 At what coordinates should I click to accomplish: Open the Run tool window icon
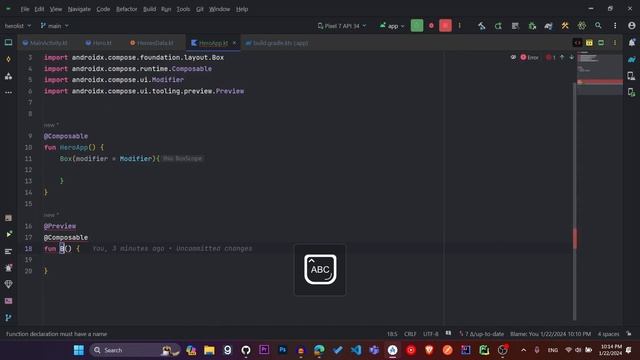(8, 234)
